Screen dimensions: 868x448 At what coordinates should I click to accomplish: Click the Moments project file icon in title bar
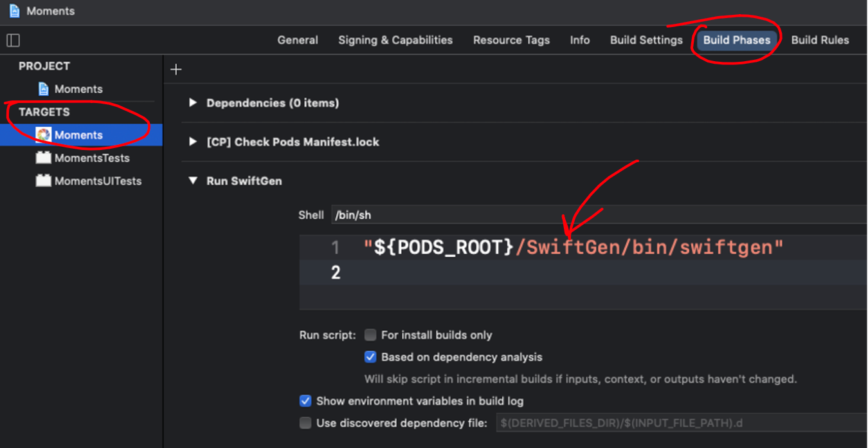tap(14, 11)
